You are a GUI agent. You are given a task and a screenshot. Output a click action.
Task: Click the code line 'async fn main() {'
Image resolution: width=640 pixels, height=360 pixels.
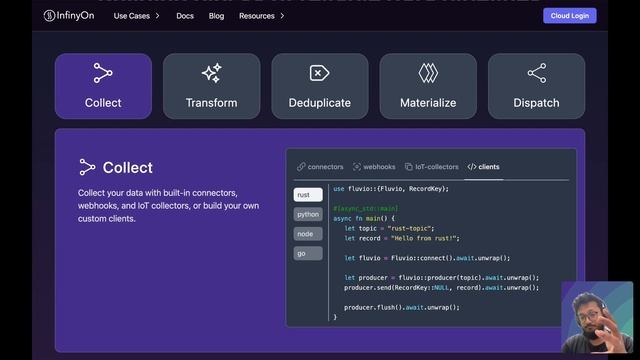364,218
